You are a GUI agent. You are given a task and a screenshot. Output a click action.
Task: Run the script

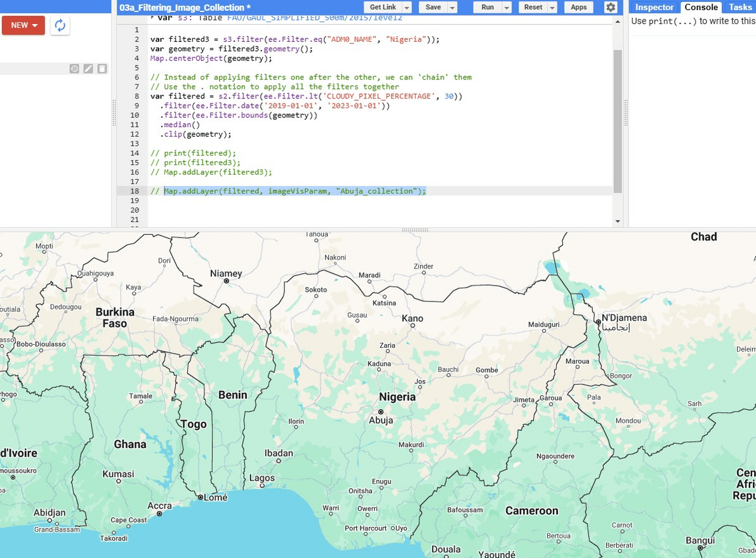pyautogui.click(x=487, y=8)
